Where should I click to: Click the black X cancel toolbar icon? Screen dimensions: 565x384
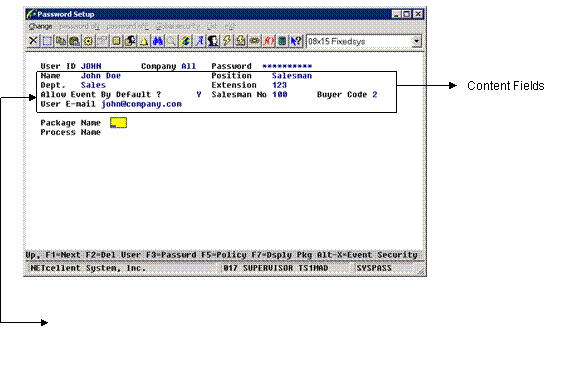[33, 41]
